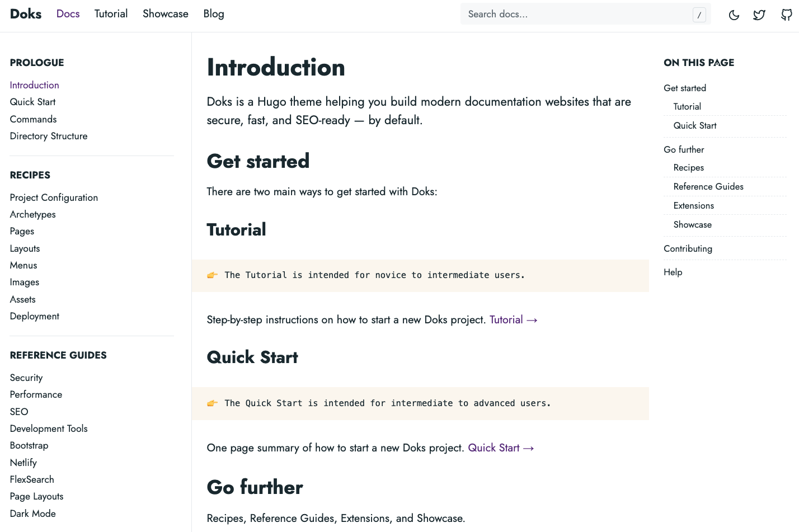The image size is (799, 532).
Task: Open the Tutorial item in the top navigation
Action: click(x=111, y=14)
